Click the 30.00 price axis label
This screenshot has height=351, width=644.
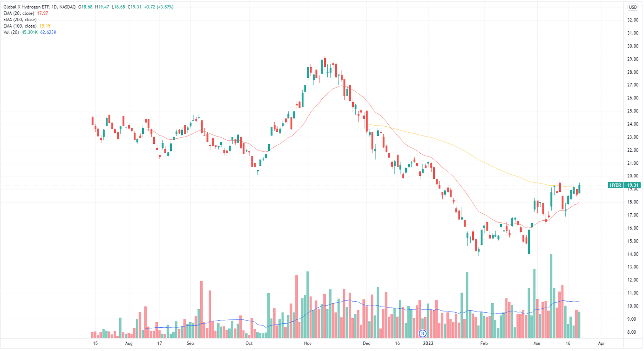click(x=633, y=46)
